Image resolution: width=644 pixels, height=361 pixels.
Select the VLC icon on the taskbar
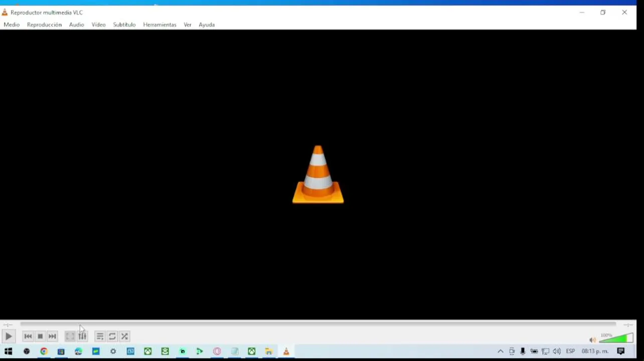[286, 351]
